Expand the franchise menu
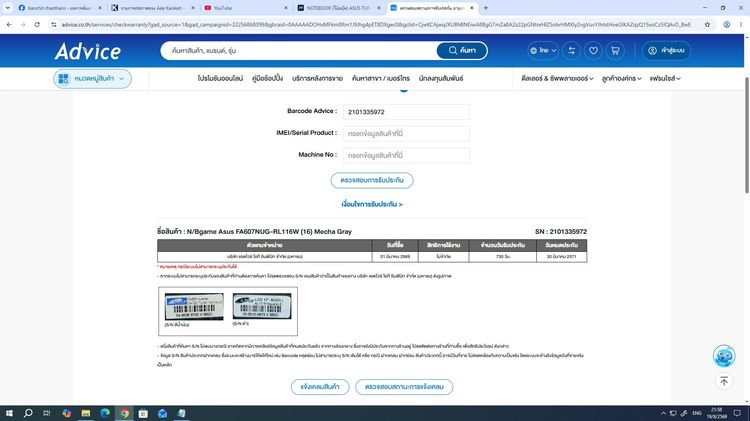 click(x=665, y=78)
